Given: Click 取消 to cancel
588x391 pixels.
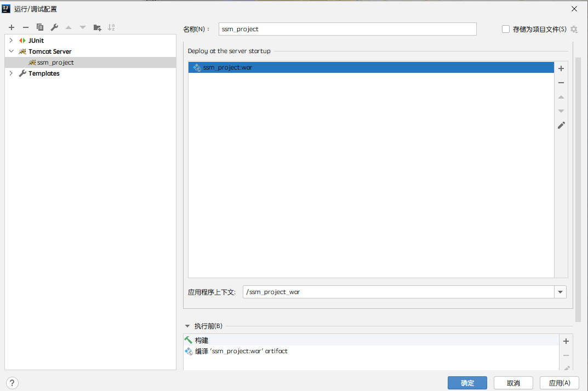Looking at the screenshot, I should [x=513, y=383].
